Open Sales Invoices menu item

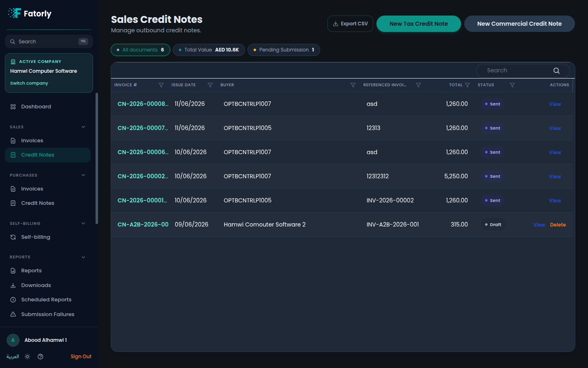click(48, 141)
